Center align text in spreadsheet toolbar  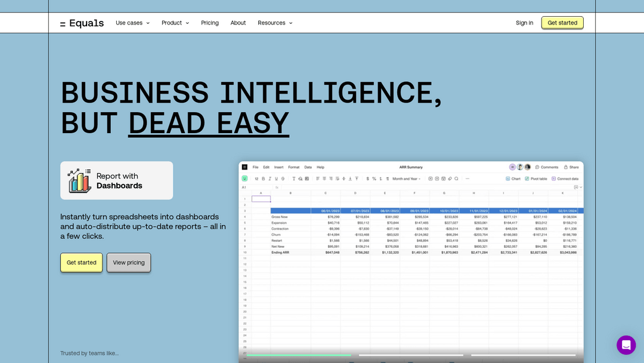point(324,179)
